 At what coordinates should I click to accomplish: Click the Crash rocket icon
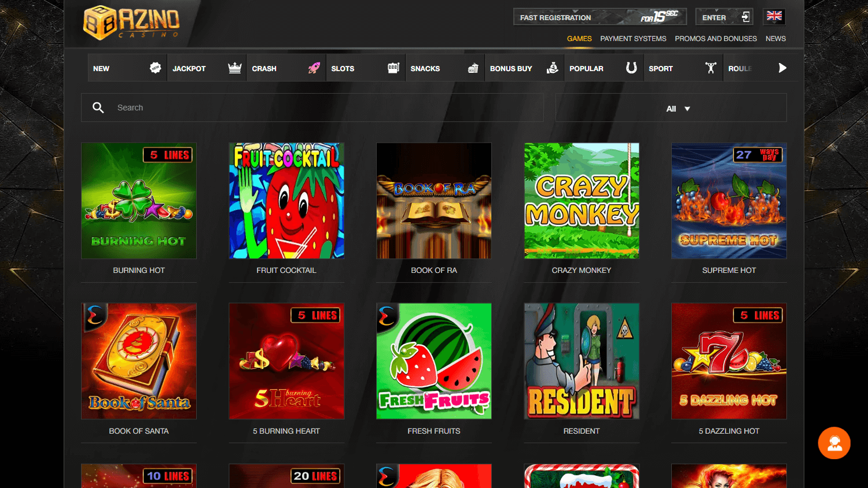tap(314, 68)
